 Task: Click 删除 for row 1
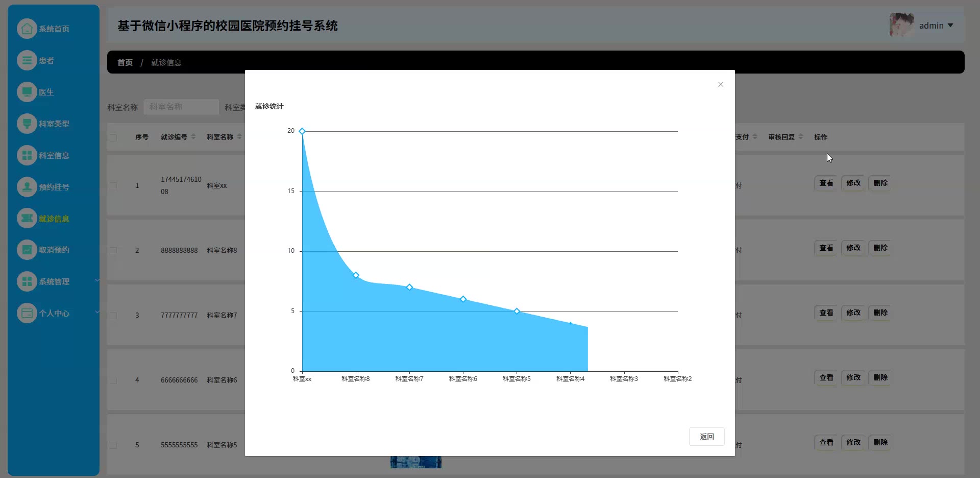click(x=880, y=183)
